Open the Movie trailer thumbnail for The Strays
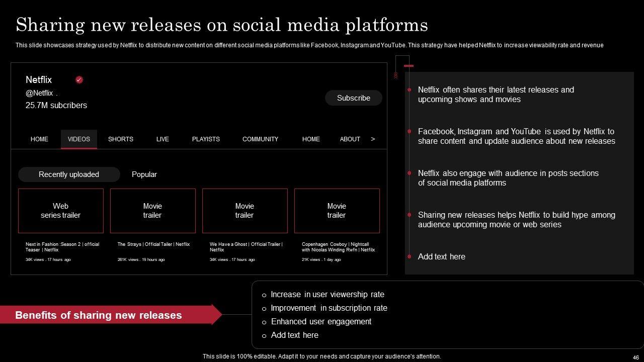This screenshot has height=362, width=644. [153, 211]
